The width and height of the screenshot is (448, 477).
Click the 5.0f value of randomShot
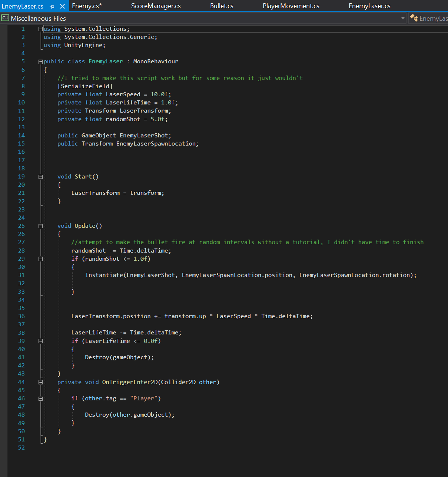click(x=157, y=119)
